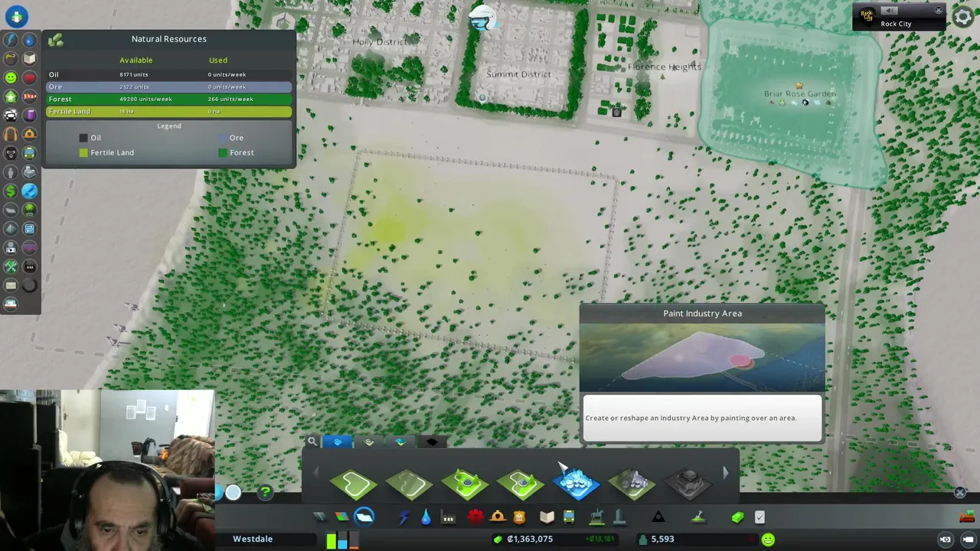Open the Levels info view star icon

pyautogui.click(x=11, y=96)
